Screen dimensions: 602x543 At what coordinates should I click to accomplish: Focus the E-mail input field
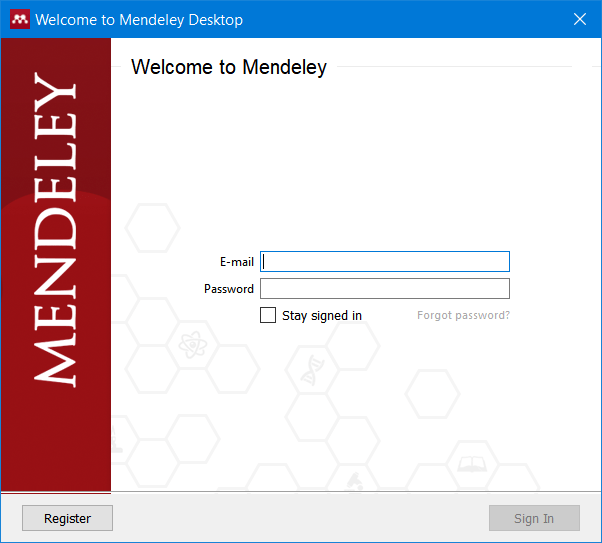385,262
